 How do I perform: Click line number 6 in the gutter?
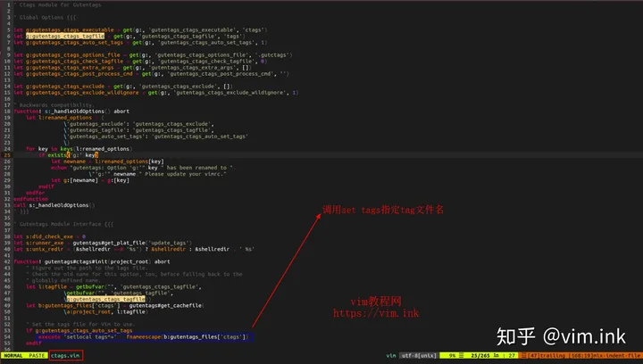[x=9, y=36]
